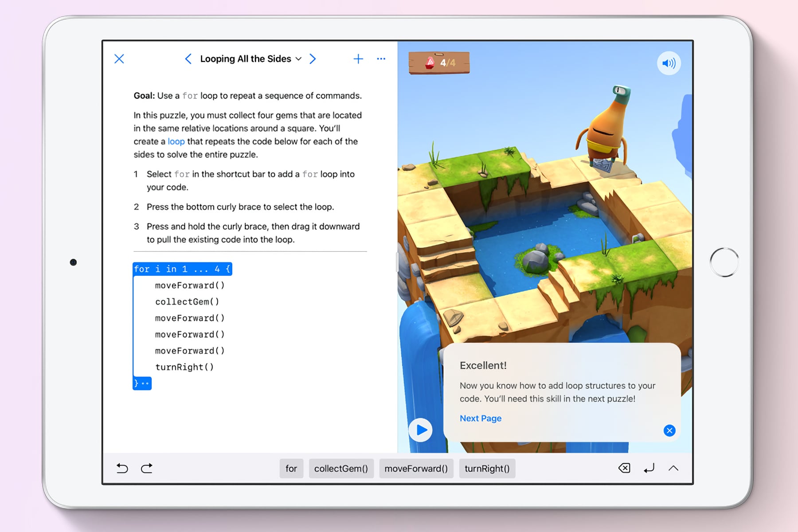Click the gem counter 4/4 sign
The image size is (798, 532).
(x=439, y=63)
